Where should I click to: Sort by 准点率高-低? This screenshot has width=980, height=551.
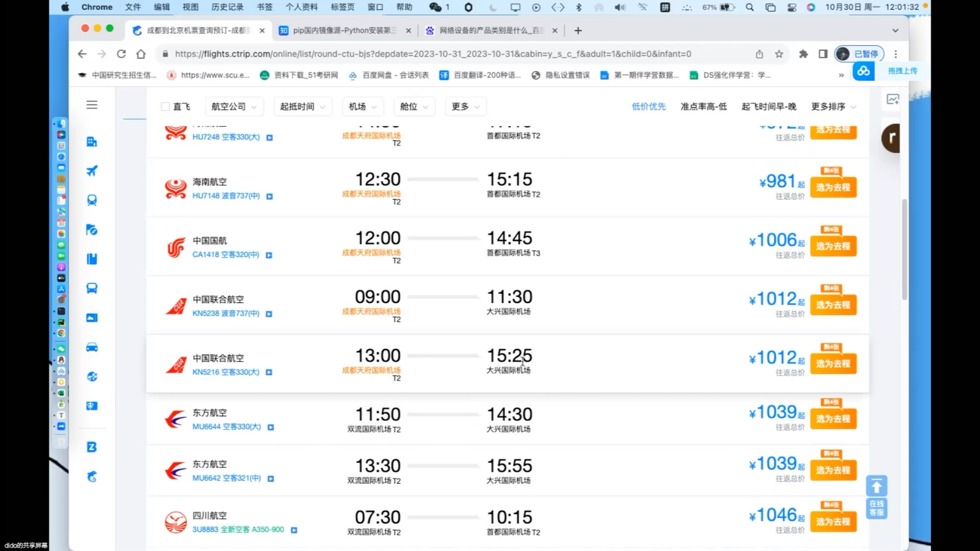tap(704, 107)
